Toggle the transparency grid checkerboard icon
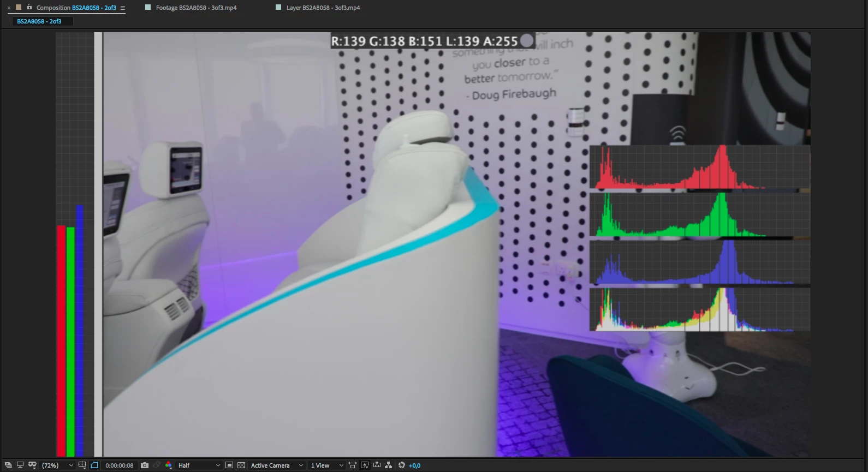868x472 pixels. pyautogui.click(x=241, y=465)
